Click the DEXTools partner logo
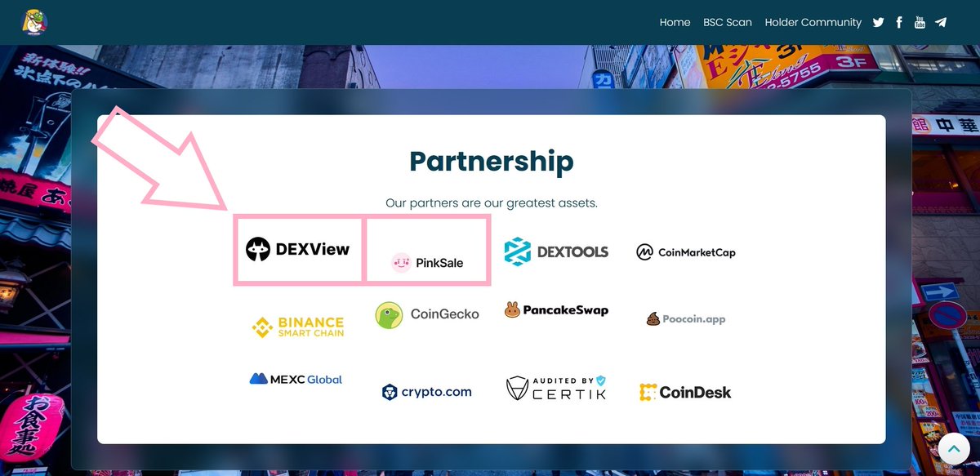The image size is (980, 476). click(556, 251)
